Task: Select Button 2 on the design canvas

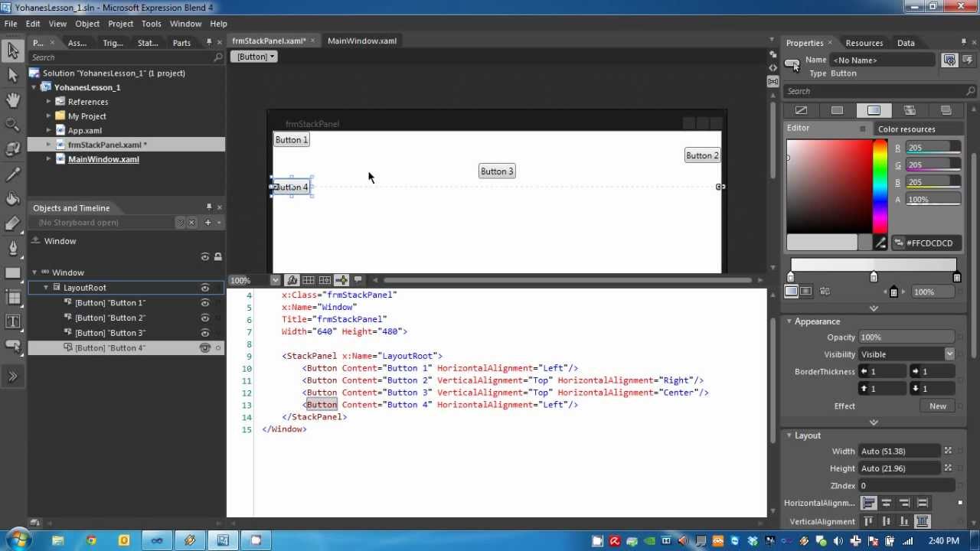Action: (702, 155)
